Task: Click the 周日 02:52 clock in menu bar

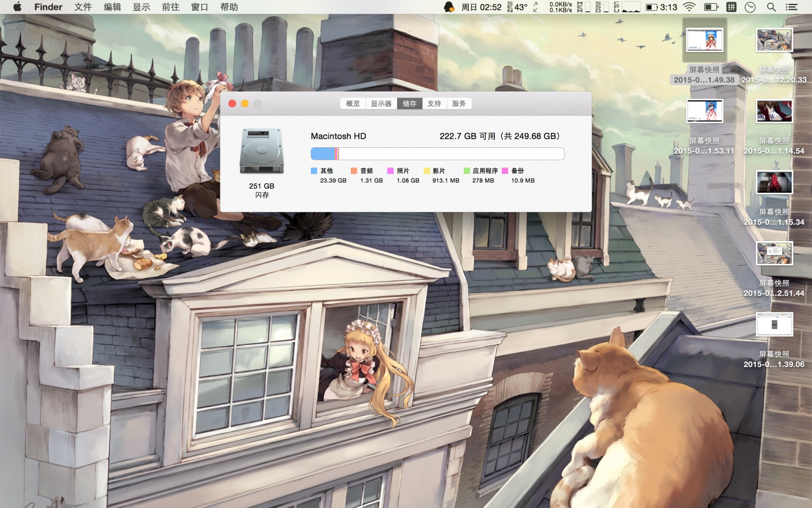Action: click(481, 7)
